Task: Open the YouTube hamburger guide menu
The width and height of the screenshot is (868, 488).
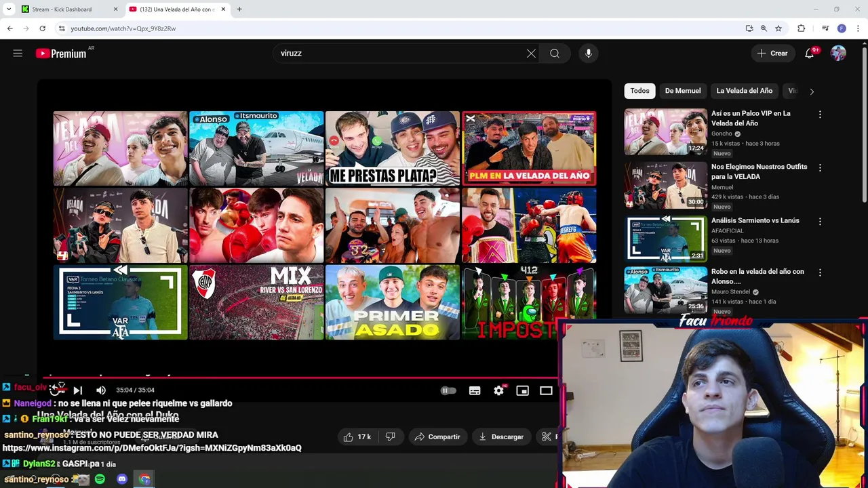Action: click(18, 54)
